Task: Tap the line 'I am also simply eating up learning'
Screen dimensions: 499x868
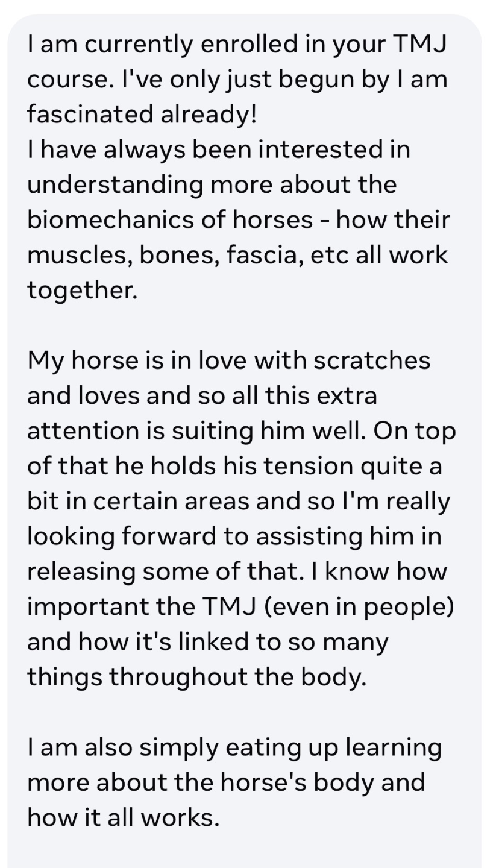Action: [x=234, y=747]
